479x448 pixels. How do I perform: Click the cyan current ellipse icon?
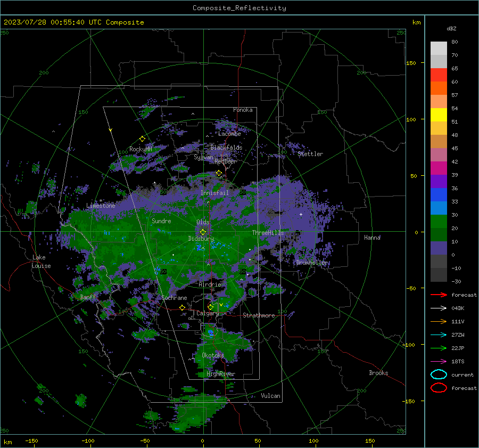(x=439, y=374)
